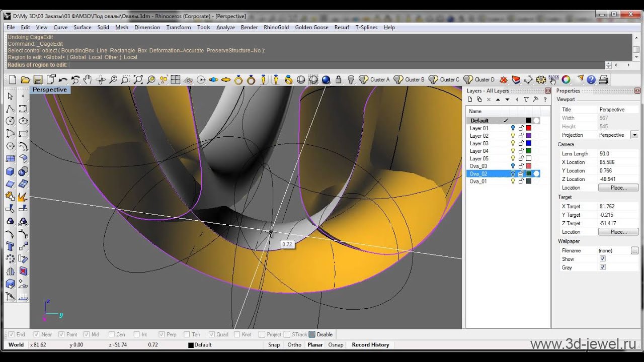Screen dimensions: 644x362
Task: Click the Undo arrow icon
Action: point(63,79)
